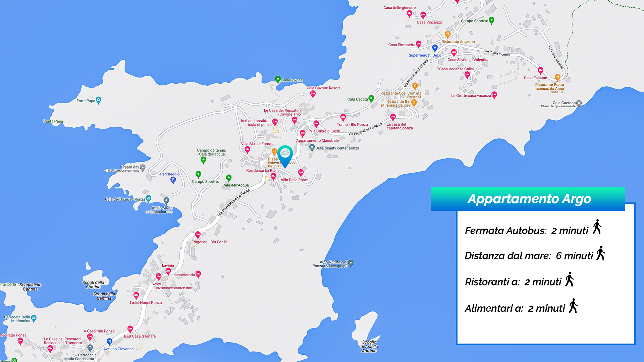Click the Punta Papa map label
The height and width of the screenshot is (362, 644).
pyautogui.click(x=53, y=121)
